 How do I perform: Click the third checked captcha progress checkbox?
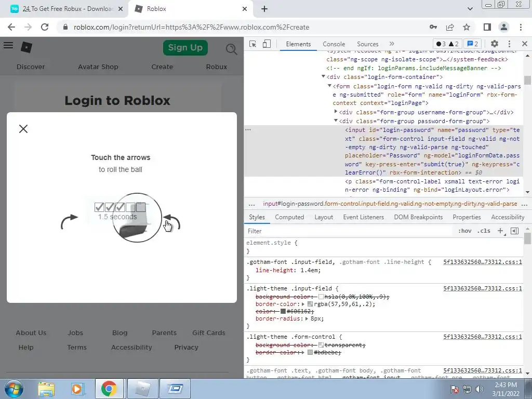120,207
